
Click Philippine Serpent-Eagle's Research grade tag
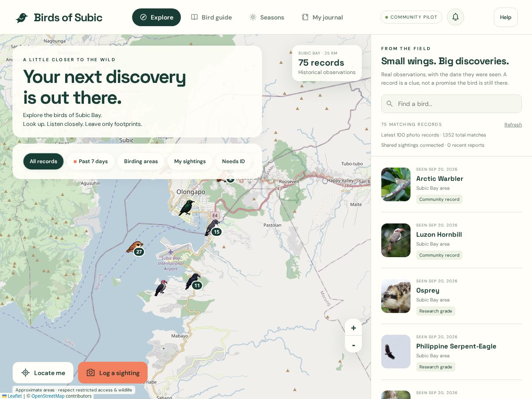coord(436,367)
